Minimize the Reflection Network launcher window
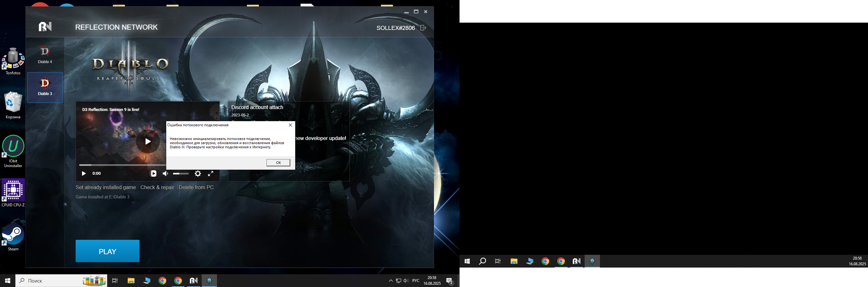The image size is (868, 287). [x=406, y=12]
